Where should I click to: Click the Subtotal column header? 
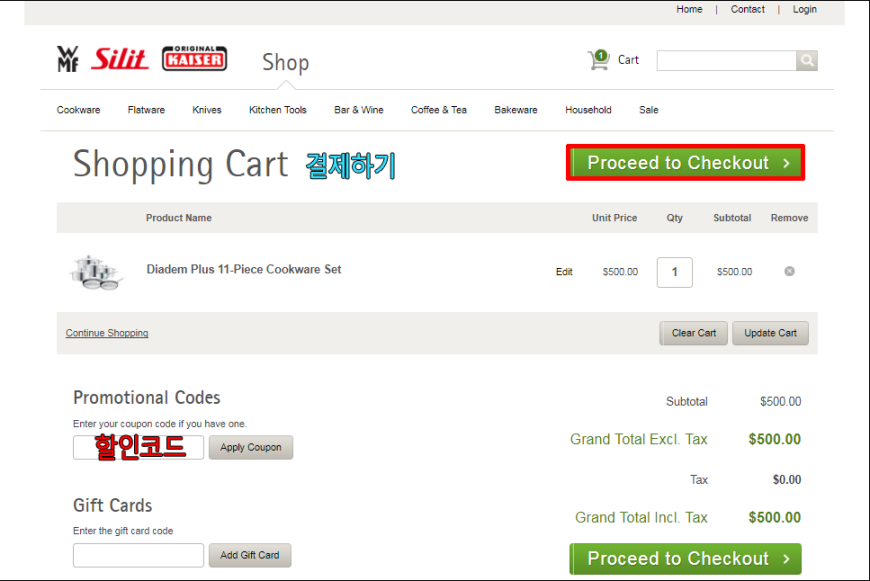[x=732, y=218]
